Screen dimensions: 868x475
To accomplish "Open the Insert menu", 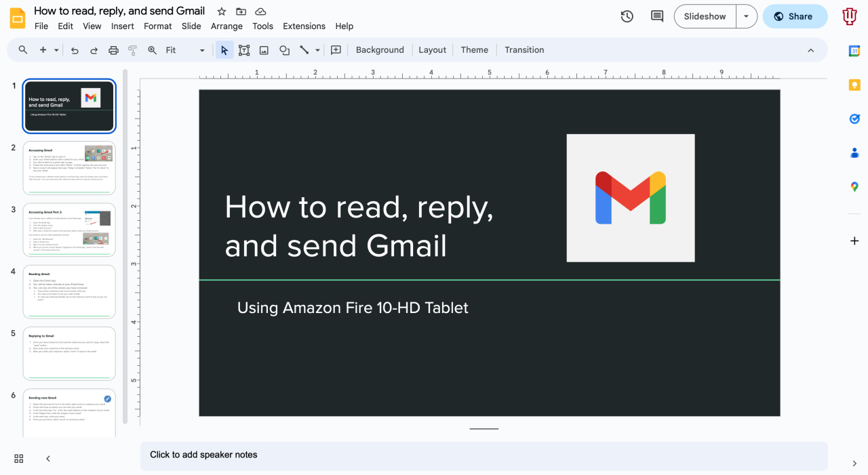I will (x=123, y=26).
